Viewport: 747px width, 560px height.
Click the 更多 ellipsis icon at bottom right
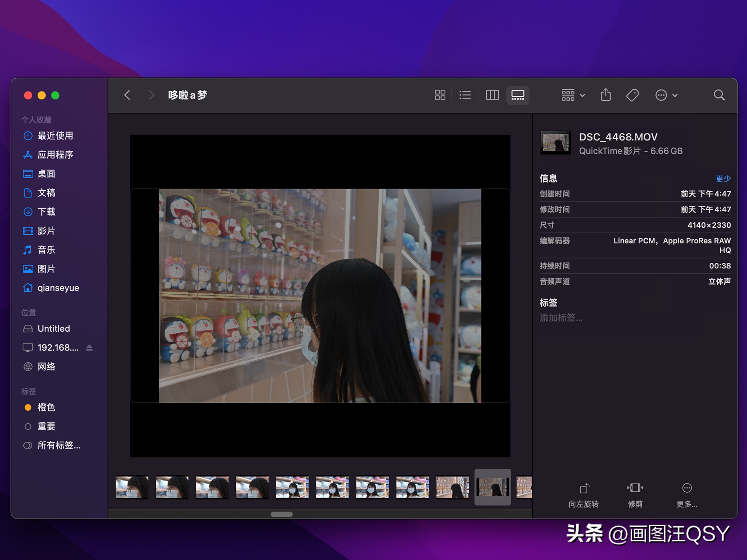pyautogui.click(x=687, y=488)
